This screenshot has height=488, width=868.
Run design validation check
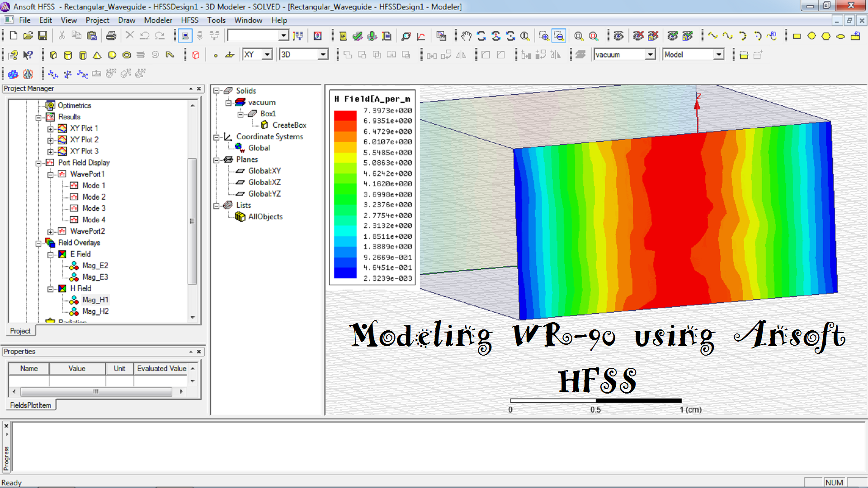358,36
